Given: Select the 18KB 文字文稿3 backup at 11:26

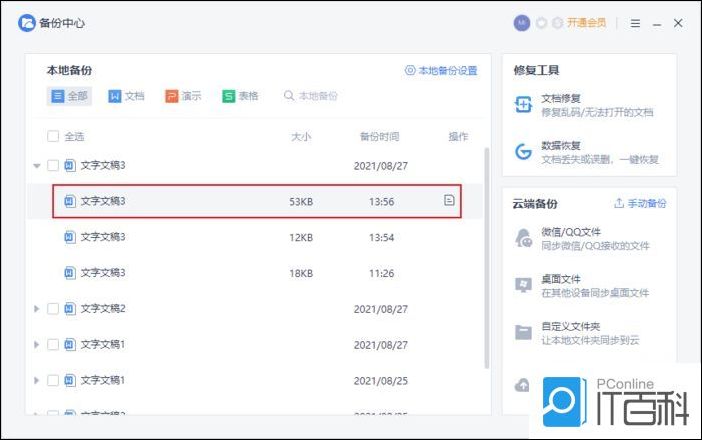Looking at the screenshot, I should [257, 273].
